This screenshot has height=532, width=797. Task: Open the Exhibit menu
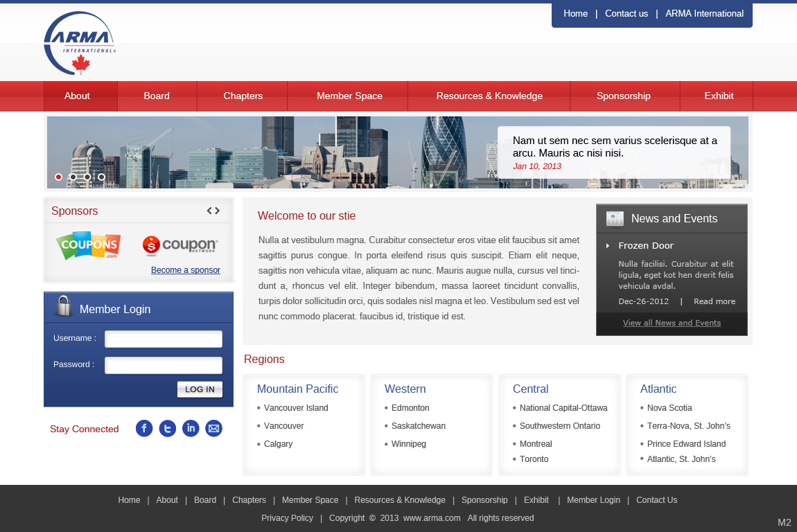point(716,96)
